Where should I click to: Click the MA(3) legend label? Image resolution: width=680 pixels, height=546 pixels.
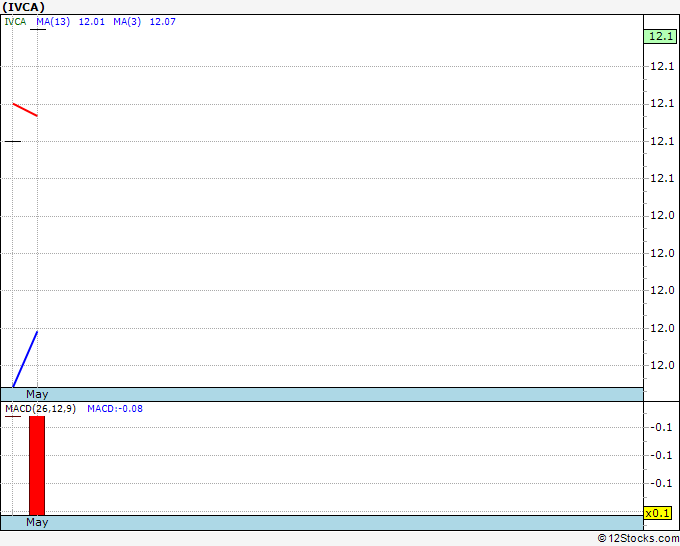click(x=127, y=22)
